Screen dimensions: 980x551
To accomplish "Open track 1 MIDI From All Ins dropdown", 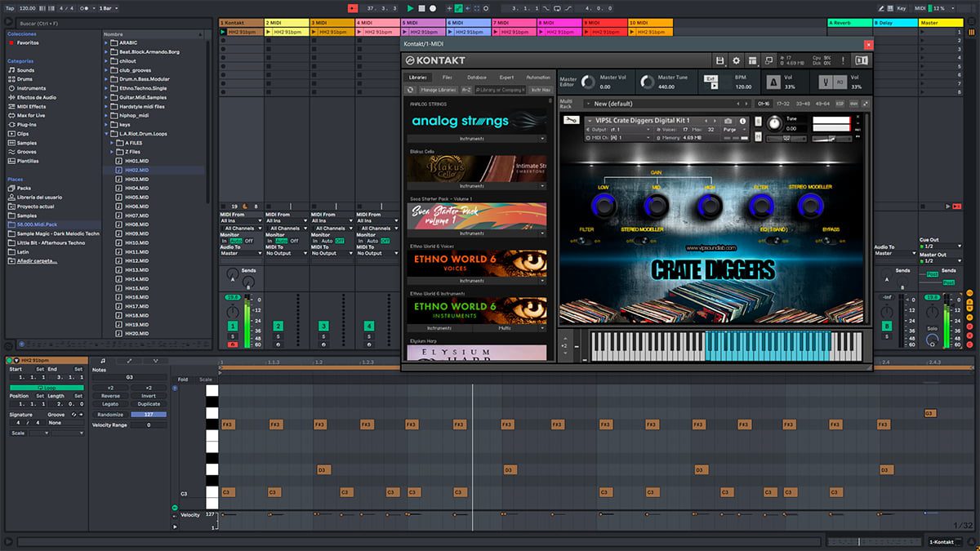I will tap(242, 220).
